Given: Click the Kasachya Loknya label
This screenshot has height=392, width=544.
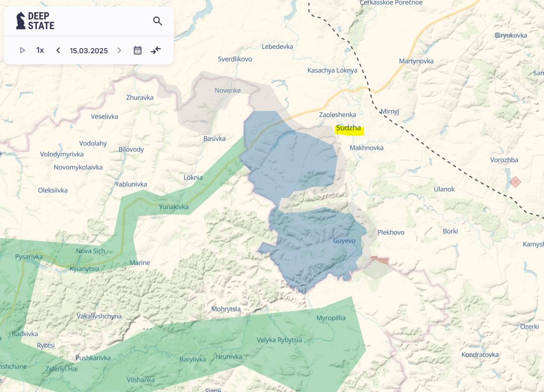Looking at the screenshot, I should pos(332,70).
